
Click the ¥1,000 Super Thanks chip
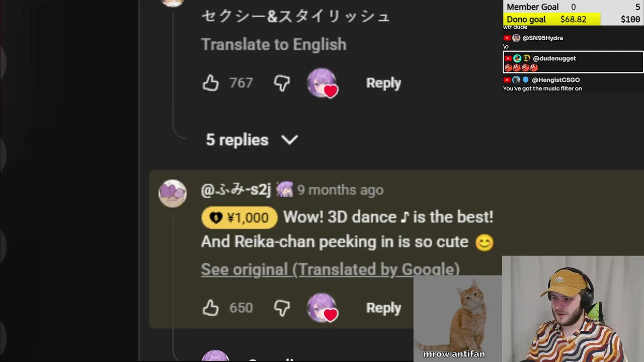point(239,218)
